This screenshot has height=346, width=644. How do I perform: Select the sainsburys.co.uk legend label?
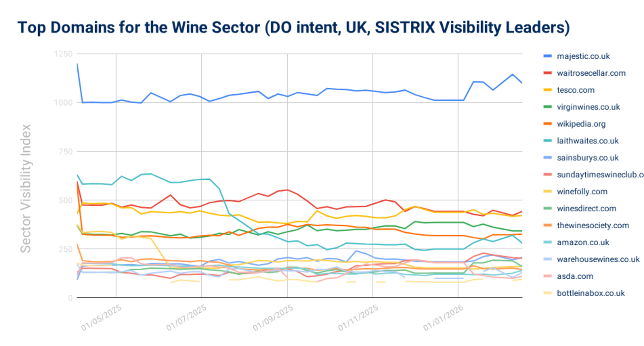coord(588,158)
